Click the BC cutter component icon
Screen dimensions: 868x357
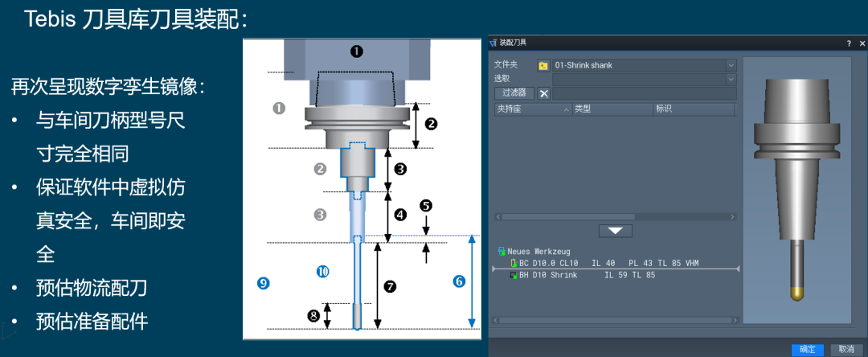(514, 263)
